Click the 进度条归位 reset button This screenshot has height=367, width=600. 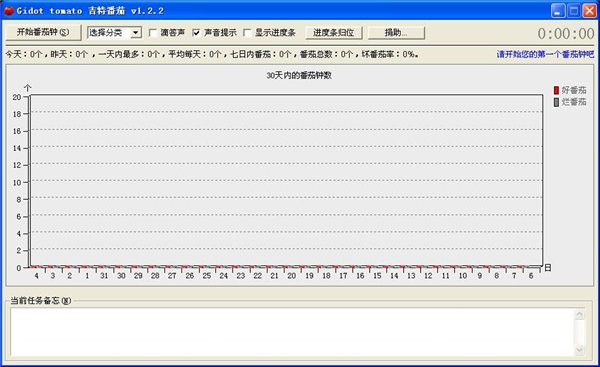point(334,33)
